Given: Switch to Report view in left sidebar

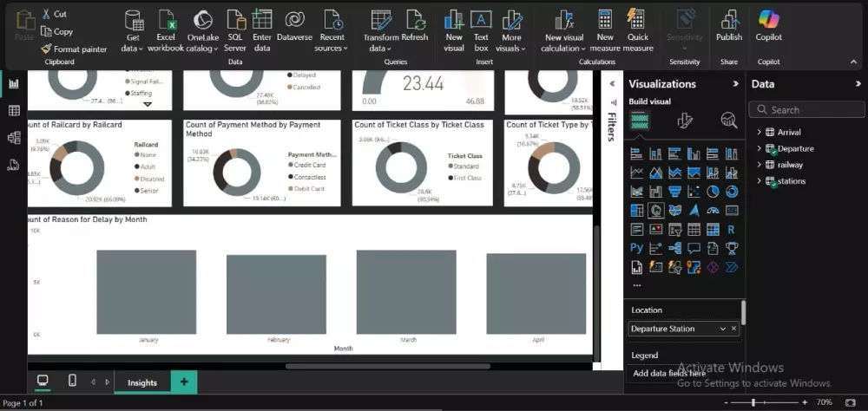Looking at the screenshot, I should (14, 84).
